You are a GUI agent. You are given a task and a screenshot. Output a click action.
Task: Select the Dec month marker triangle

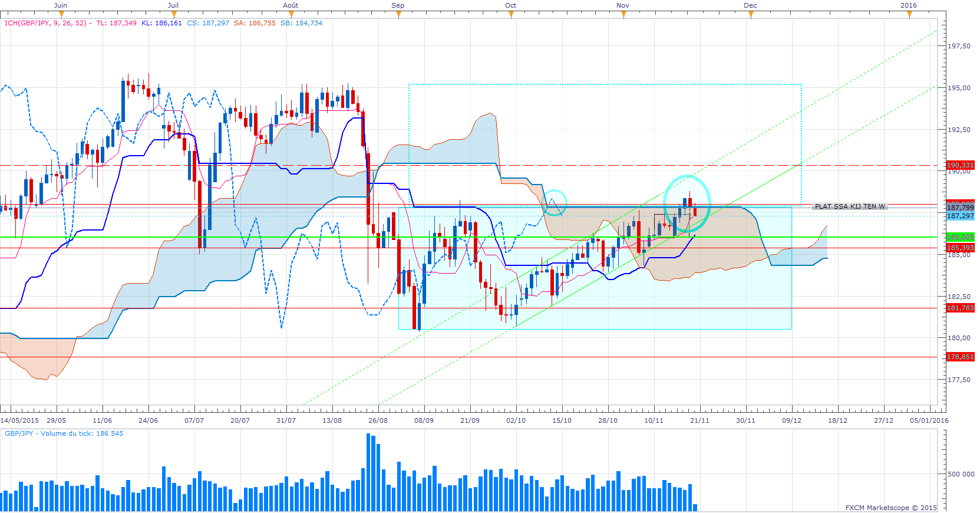point(751,15)
